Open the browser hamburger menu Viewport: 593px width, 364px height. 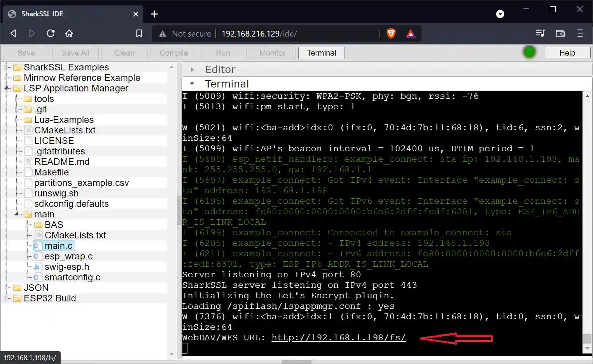[x=580, y=33]
